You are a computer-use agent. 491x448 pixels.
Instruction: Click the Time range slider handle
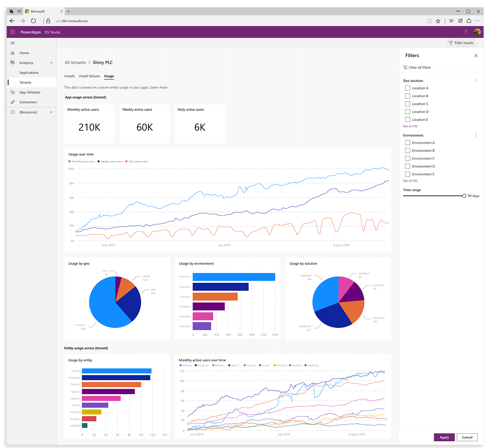(464, 196)
